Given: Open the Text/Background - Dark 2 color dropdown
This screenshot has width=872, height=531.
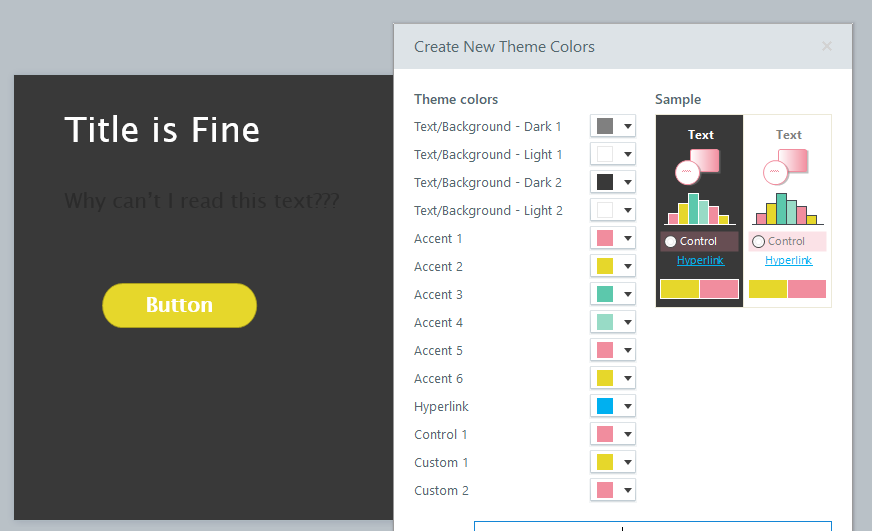Looking at the screenshot, I should click(x=627, y=183).
